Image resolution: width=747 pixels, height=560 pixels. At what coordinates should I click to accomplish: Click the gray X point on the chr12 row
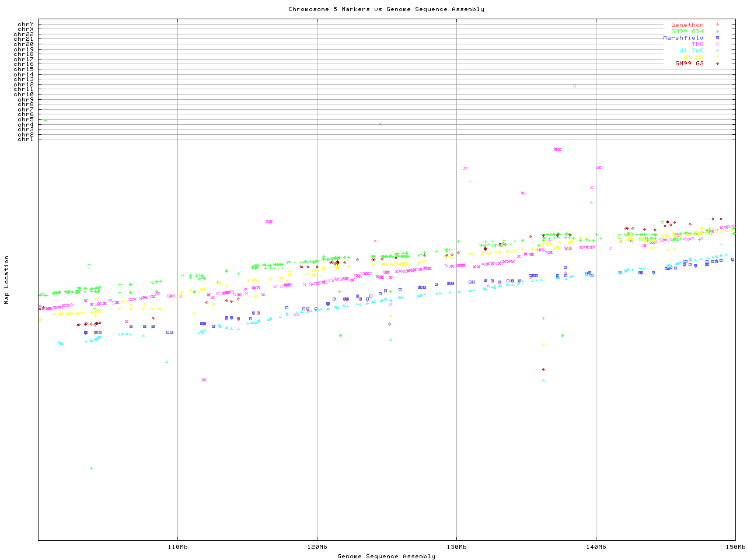point(574,86)
